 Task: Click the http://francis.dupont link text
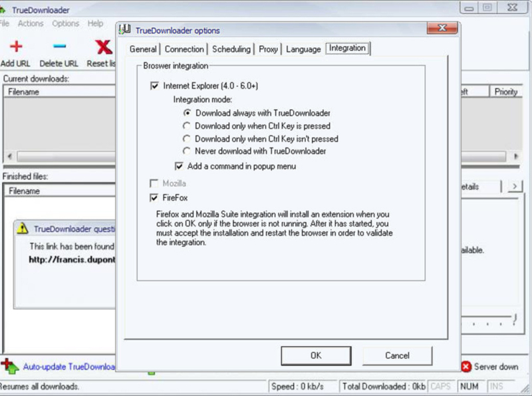(x=72, y=260)
